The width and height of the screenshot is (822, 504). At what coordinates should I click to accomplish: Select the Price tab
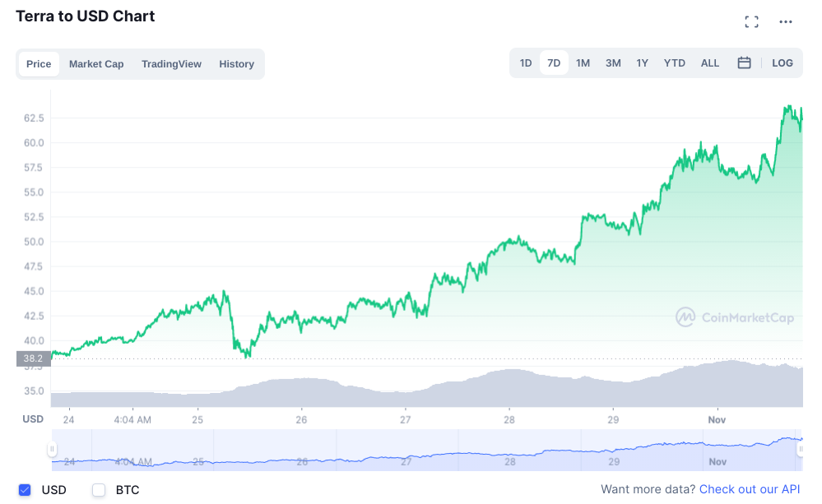click(x=39, y=64)
